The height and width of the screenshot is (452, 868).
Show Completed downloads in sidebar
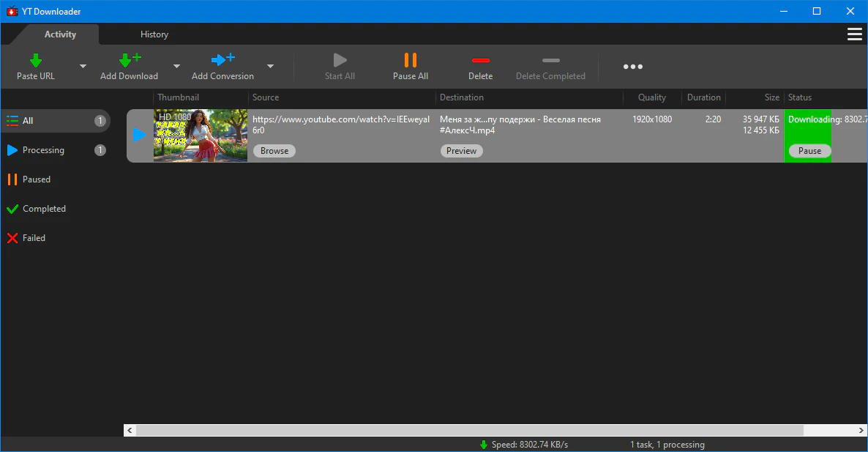pyautogui.click(x=44, y=209)
